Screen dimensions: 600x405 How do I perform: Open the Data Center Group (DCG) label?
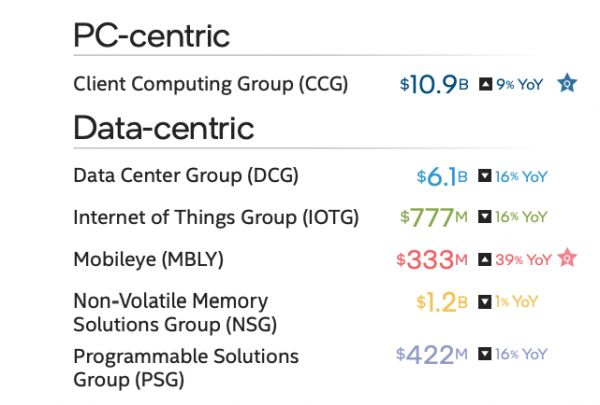(x=186, y=176)
